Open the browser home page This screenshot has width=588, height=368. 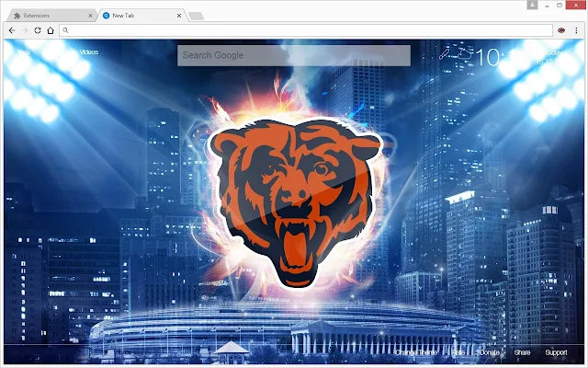(x=51, y=30)
